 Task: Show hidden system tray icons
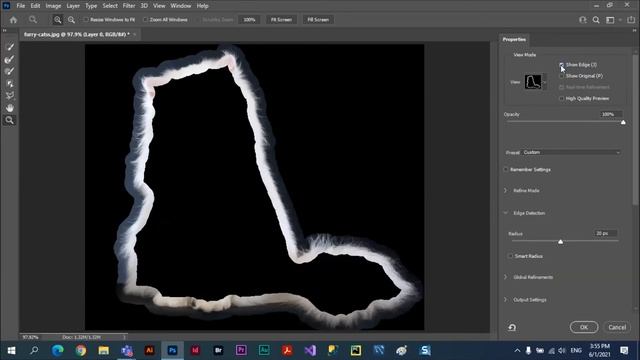point(517,350)
